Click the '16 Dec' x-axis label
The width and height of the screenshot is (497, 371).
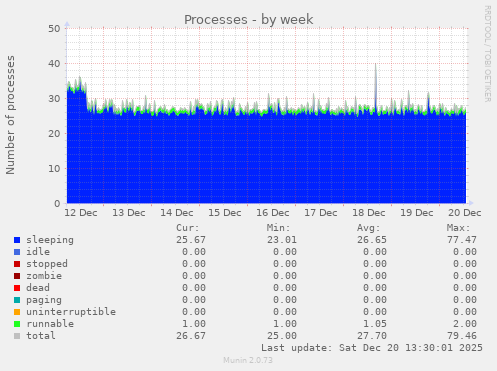[x=273, y=213]
